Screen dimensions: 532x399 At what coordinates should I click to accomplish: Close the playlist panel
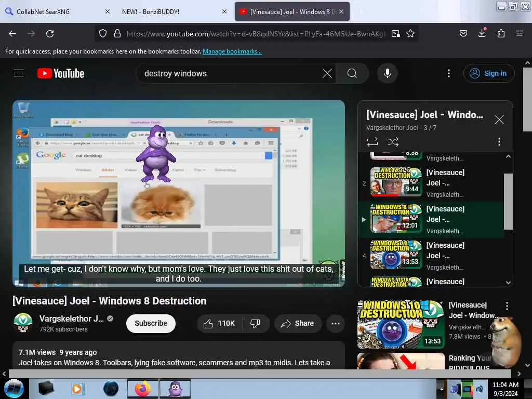pos(499,119)
